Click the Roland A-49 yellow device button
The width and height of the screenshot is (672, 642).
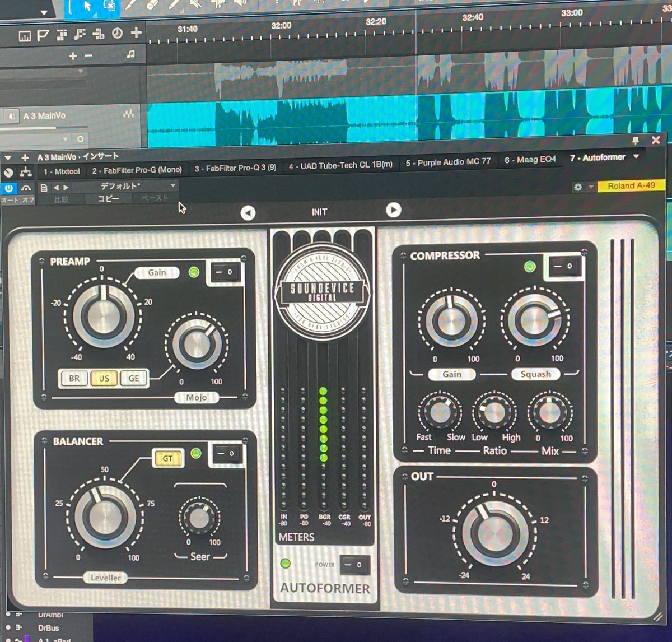pyautogui.click(x=632, y=185)
